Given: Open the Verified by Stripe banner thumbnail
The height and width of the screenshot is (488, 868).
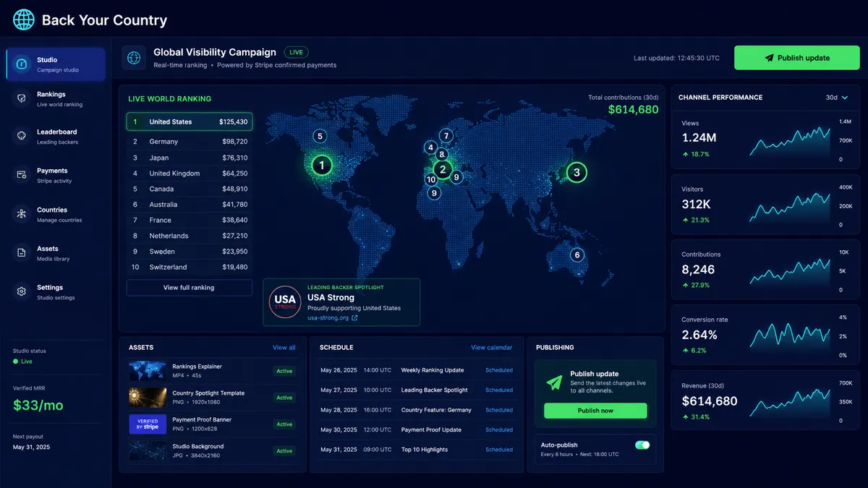Looking at the screenshot, I should (148, 424).
